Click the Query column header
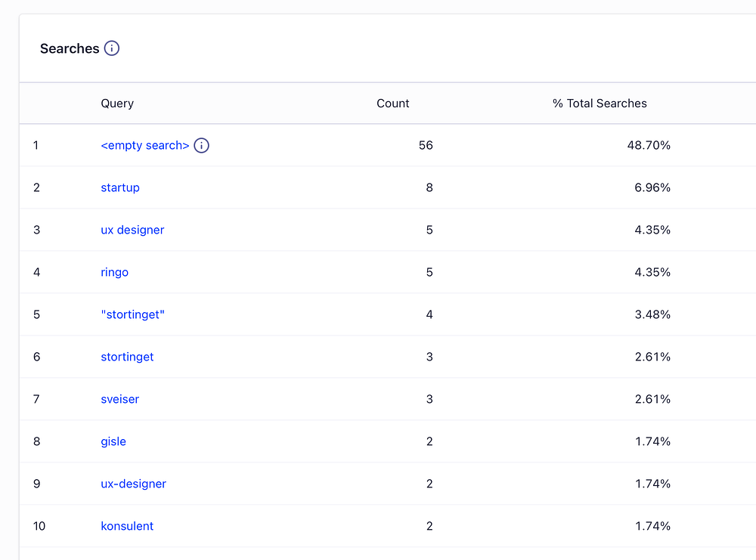Viewport: 756px width, 560px height. point(117,104)
